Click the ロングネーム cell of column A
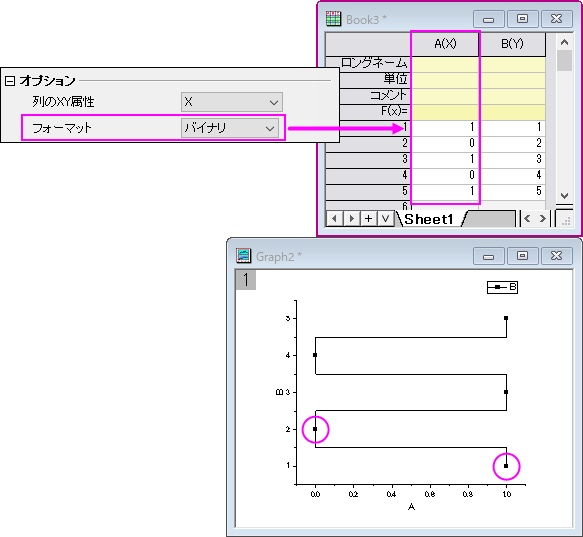 point(445,64)
